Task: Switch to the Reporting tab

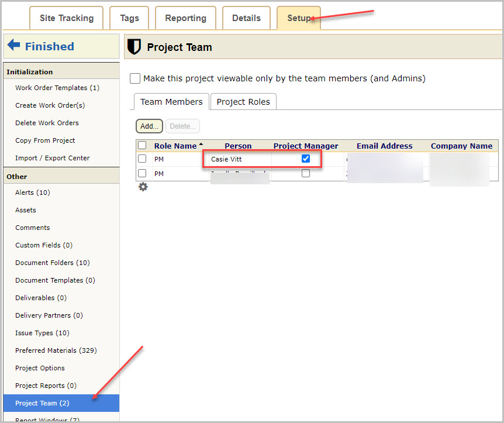Action: (185, 18)
